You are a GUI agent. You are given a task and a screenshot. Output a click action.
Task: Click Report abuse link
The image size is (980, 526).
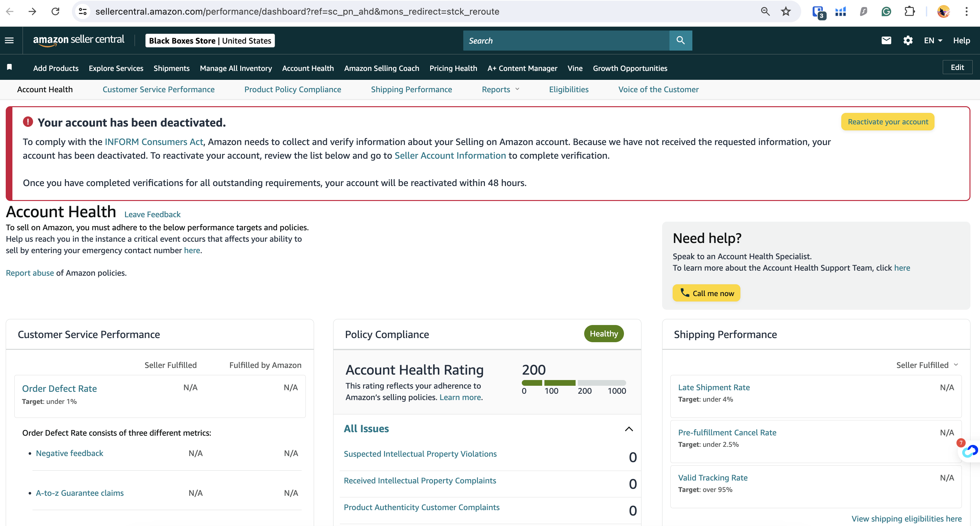coord(30,273)
